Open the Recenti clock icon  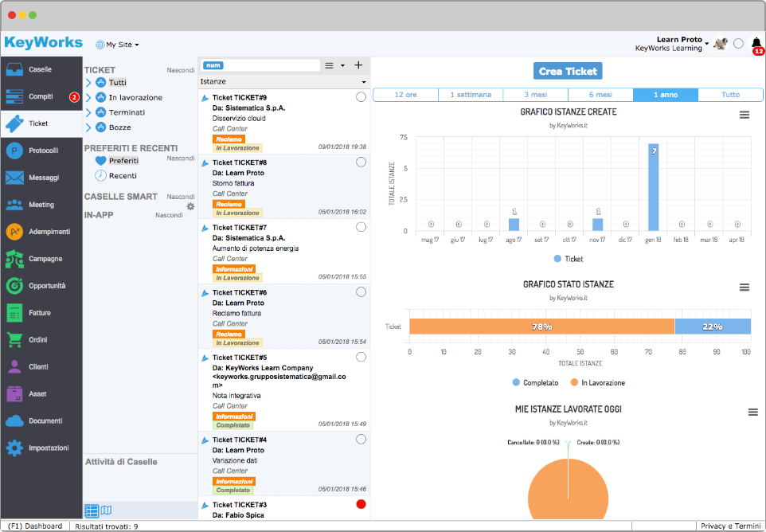(100, 175)
